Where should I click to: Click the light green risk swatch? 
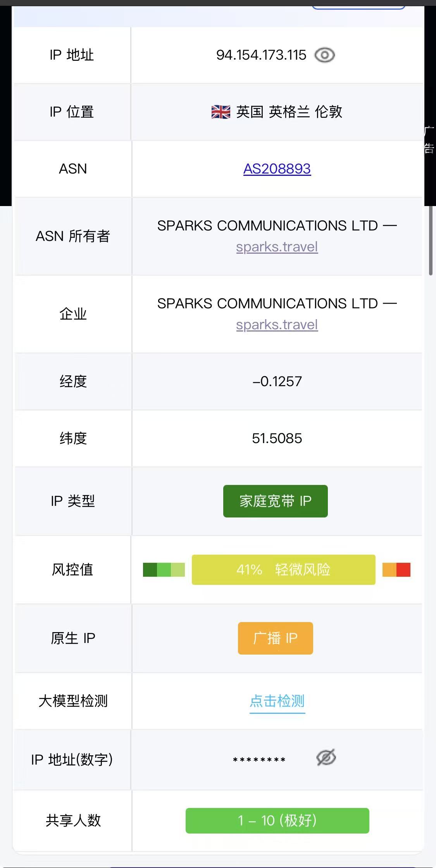tap(178, 569)
